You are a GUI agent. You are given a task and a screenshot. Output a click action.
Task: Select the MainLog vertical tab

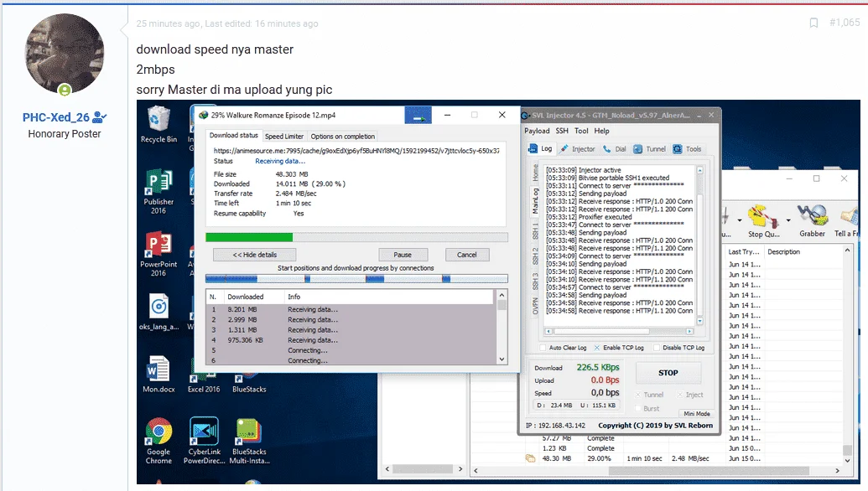tap(535, 201)
